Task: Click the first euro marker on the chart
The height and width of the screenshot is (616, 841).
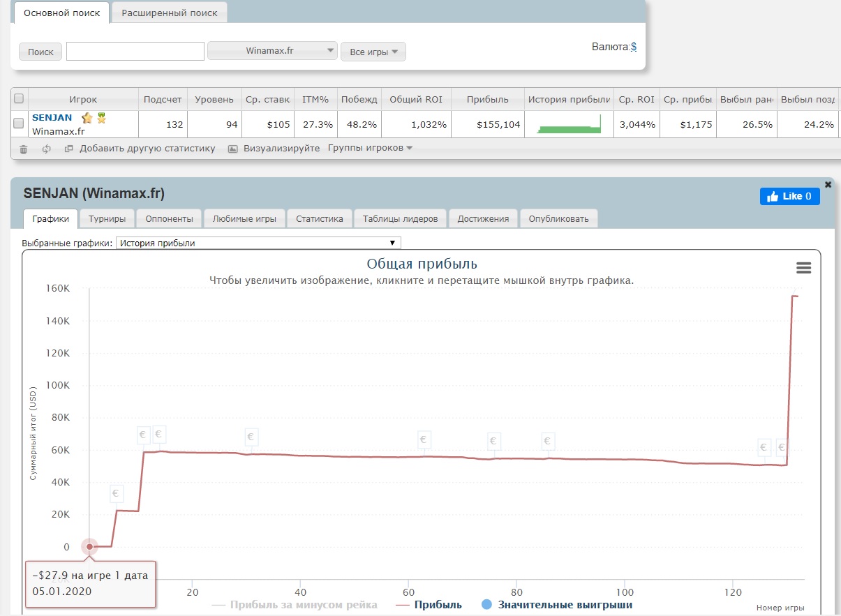Action: pos(117,494)
